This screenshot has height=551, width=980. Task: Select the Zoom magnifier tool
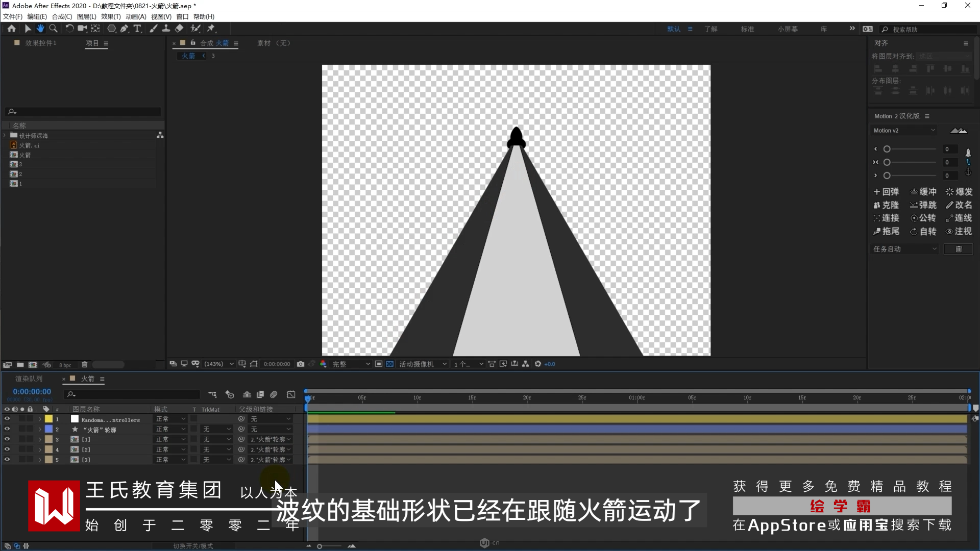[x=53, y=29]
